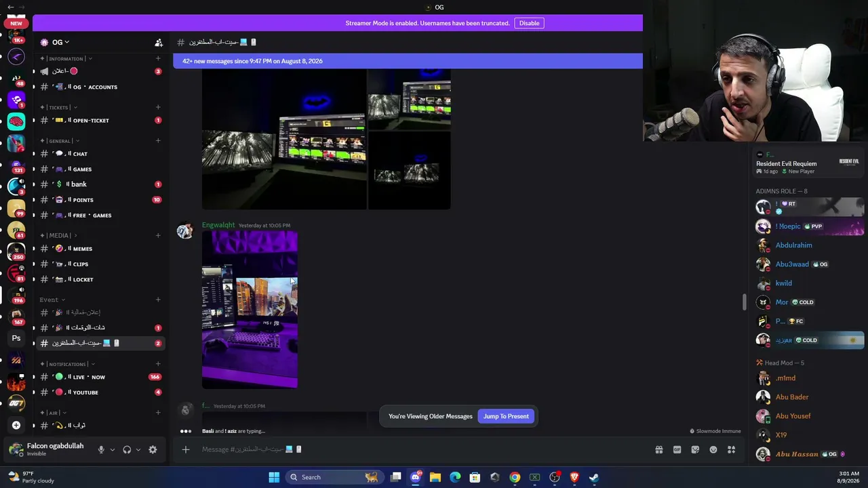
Task: Open microphone input options arrow
Action: pos(113,449)
